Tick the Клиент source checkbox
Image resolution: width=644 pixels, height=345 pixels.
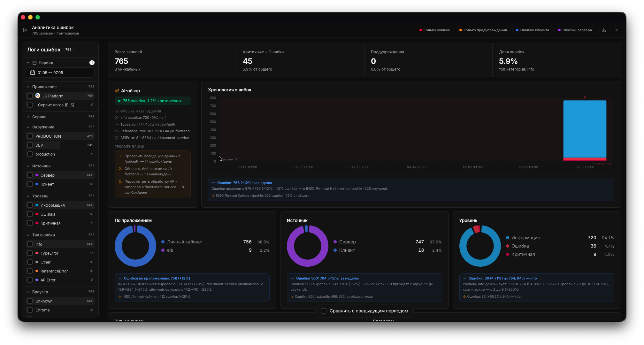point(30,184)
